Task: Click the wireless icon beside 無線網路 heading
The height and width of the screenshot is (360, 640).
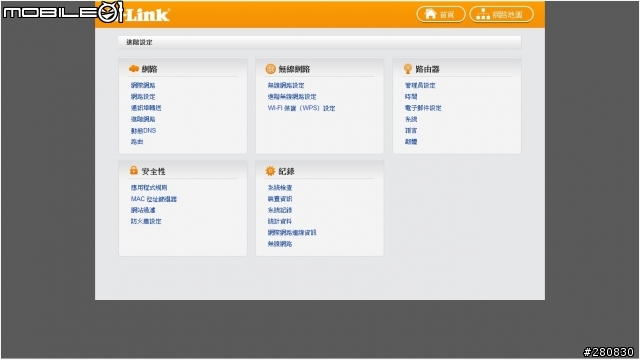Action: 270,69
